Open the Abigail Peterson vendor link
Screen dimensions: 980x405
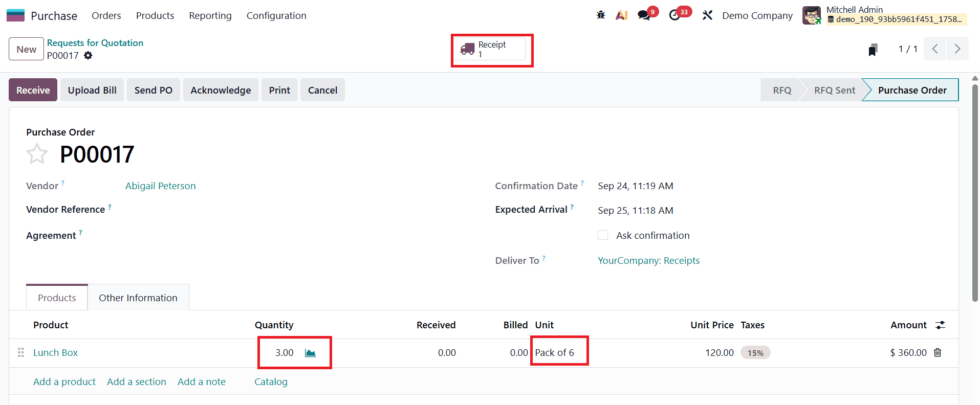(x=160, y=186)
